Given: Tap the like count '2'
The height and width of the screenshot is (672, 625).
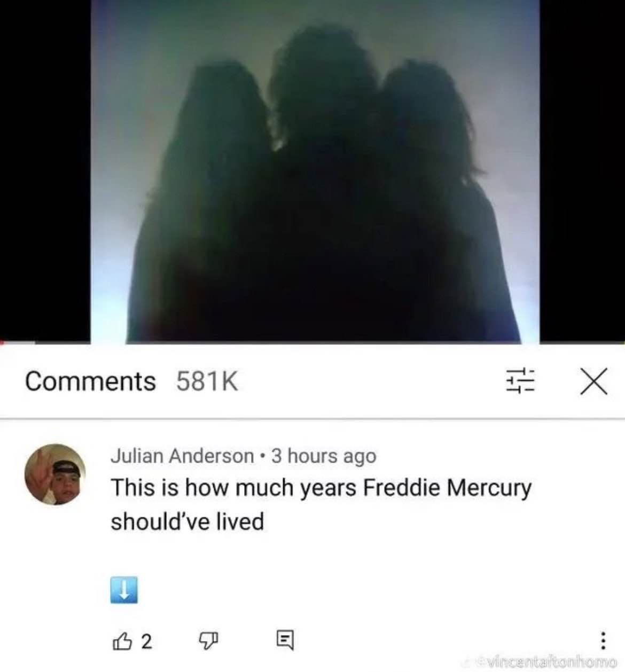Looking at the screenshot, I should [146, 640].
